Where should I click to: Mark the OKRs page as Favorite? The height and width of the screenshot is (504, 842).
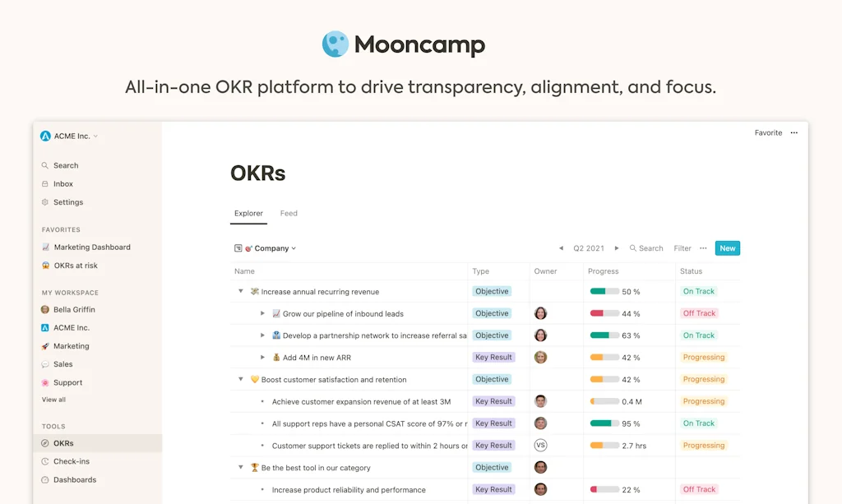pyautogui.click(x=768, y=132)
